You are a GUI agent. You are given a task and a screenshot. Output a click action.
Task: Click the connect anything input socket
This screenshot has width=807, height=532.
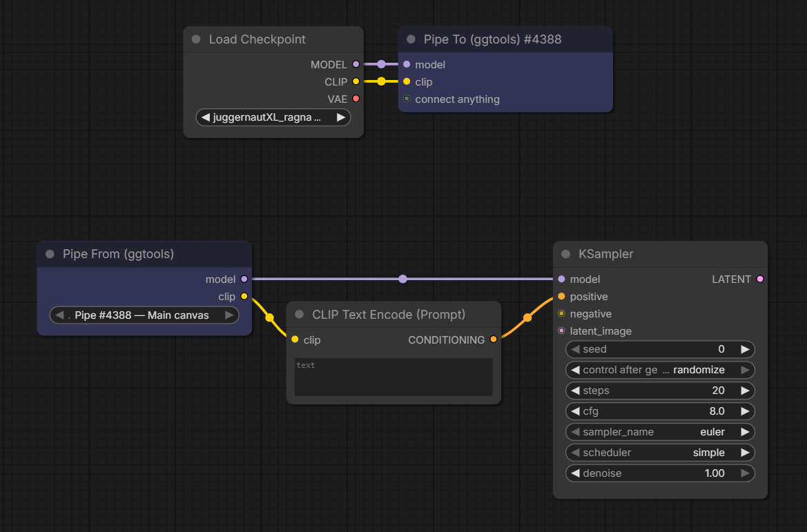click(407, 99)
